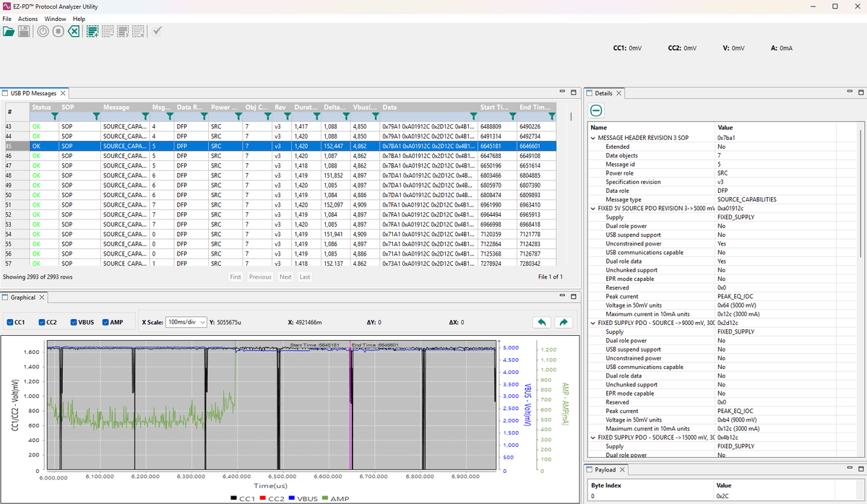Click the green forward arrow in Graphical

point(565,322)
